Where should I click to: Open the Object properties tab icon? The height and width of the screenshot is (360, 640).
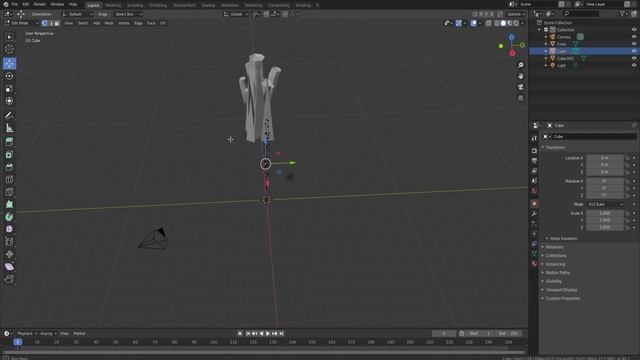click(x=534, y=203)
